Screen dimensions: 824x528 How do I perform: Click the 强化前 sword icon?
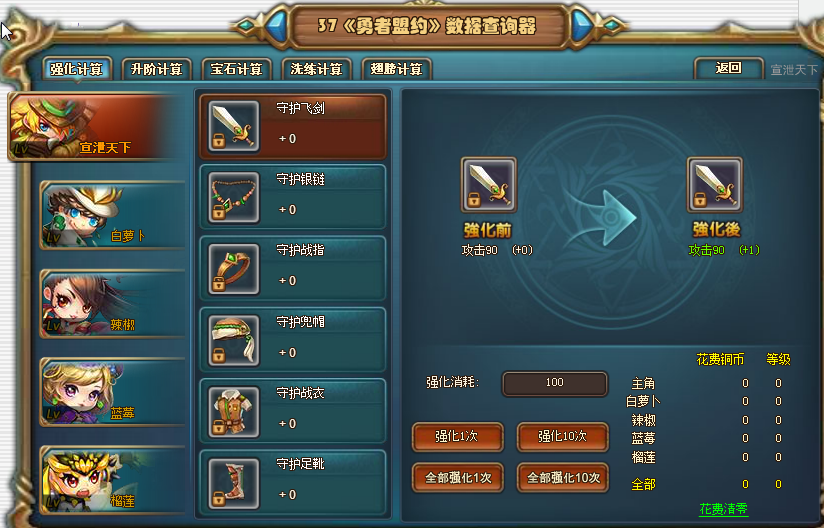point(489,184)
